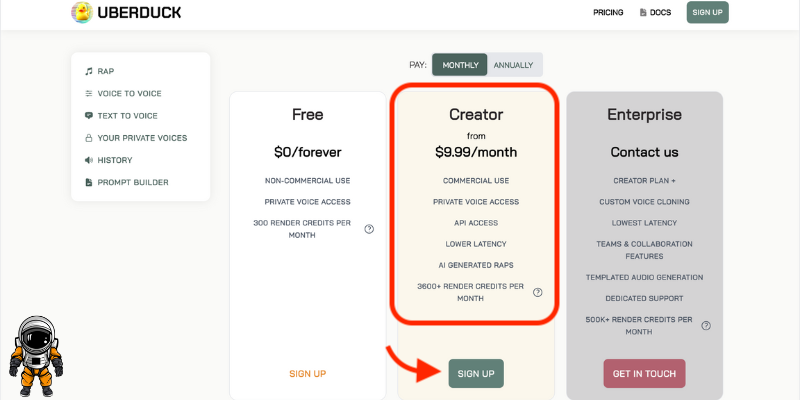Go to PRICING in top navigation

tap(608, 13)
